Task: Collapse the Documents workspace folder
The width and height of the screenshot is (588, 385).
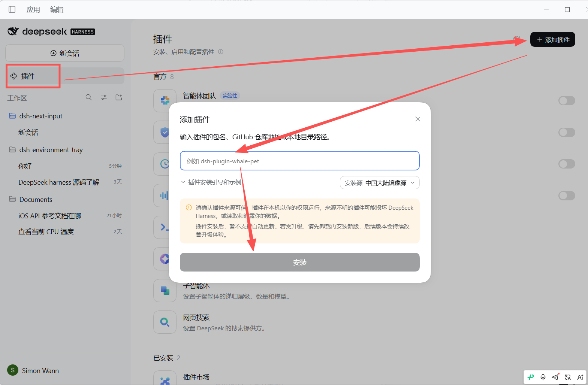Action: point(12,199)
